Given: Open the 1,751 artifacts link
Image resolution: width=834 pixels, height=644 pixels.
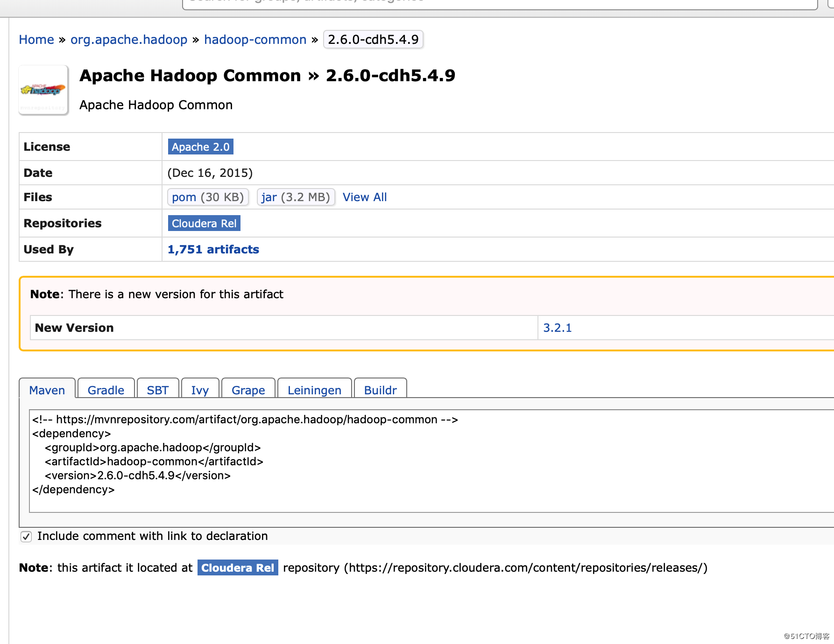Looking at the screenshot, I should pos(213,250).
